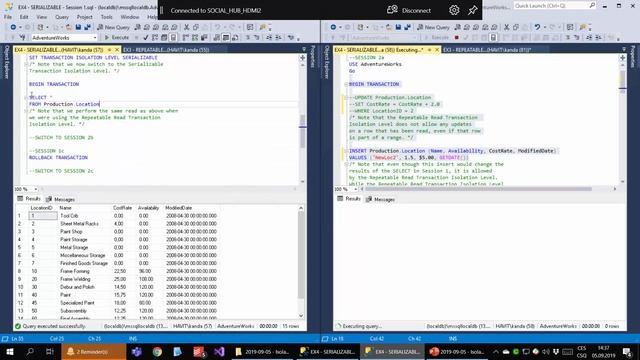This screenshot has height=360, width=640.
Task: Click Comment out lines icon in right window
Action: [567, 38]
